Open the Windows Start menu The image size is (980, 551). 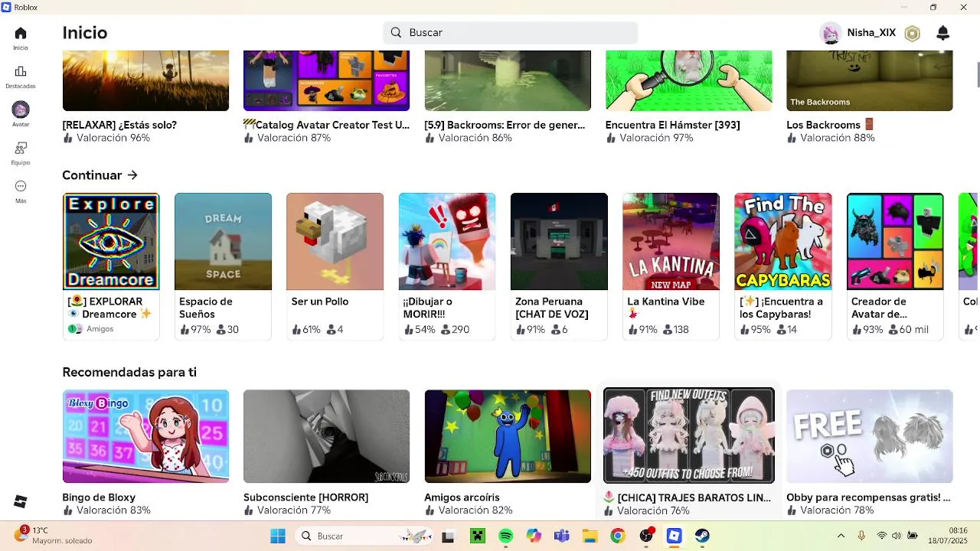[277, 536]
